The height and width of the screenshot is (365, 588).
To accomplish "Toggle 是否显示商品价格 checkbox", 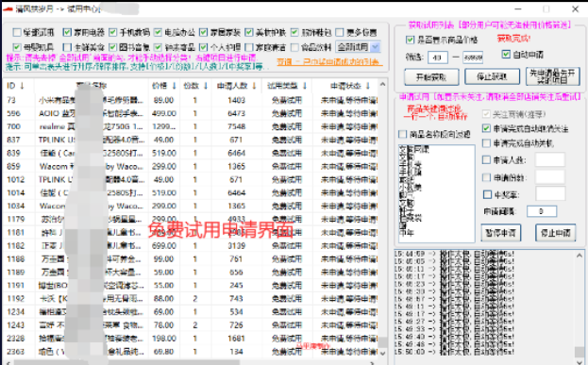I will (x=411, y=40).
